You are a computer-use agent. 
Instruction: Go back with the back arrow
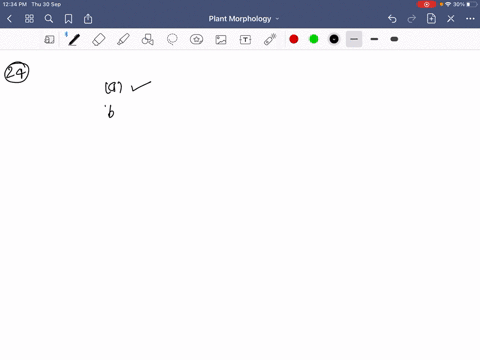pos(9,19)
